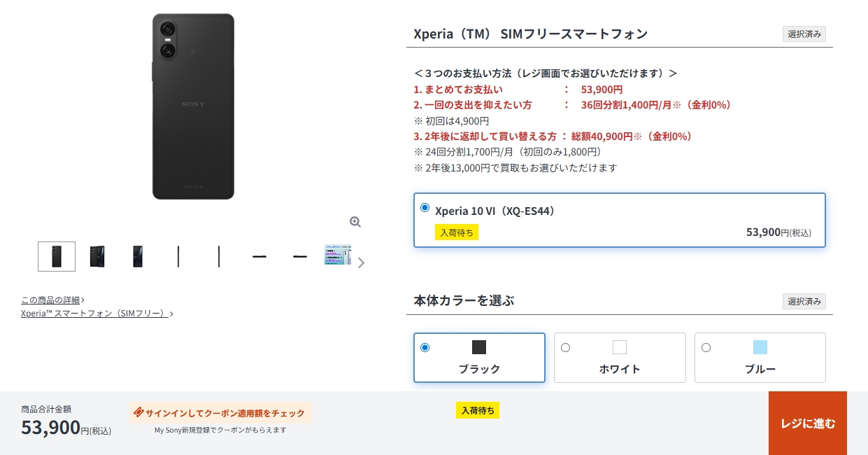Click the magnifier zoom icon under product image
This screenshot has width=868, height=455.
click(355, 222)
